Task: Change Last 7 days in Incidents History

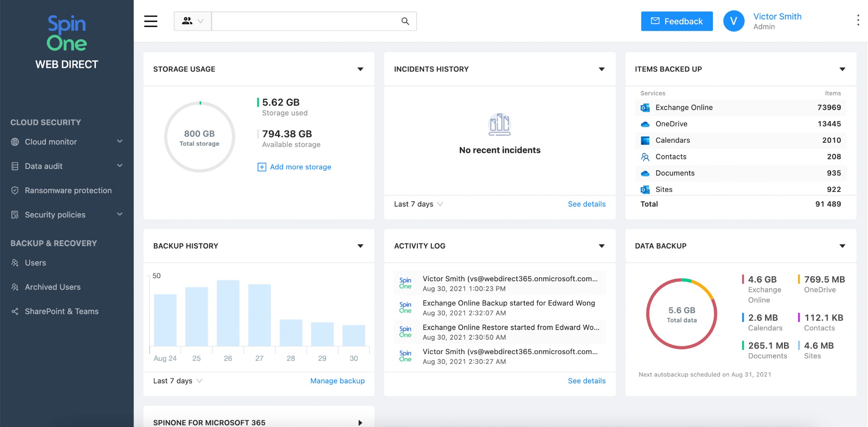Action: point(418,204)
